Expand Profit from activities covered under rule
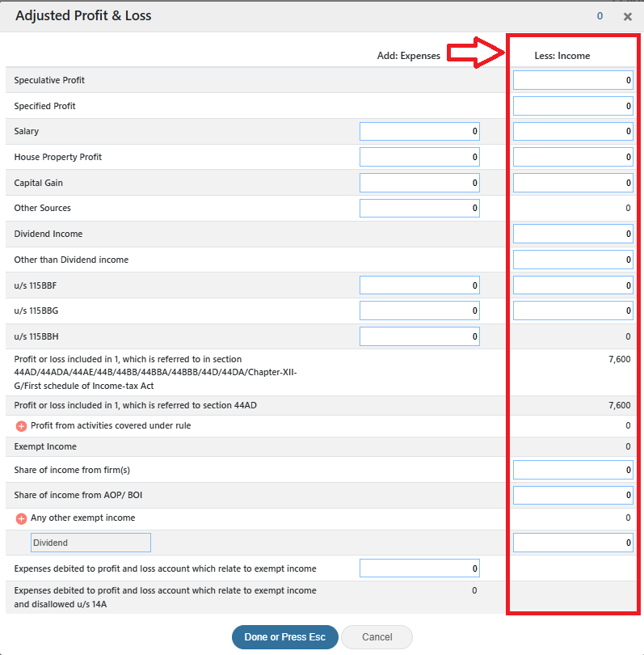 [x=21, y=426]
